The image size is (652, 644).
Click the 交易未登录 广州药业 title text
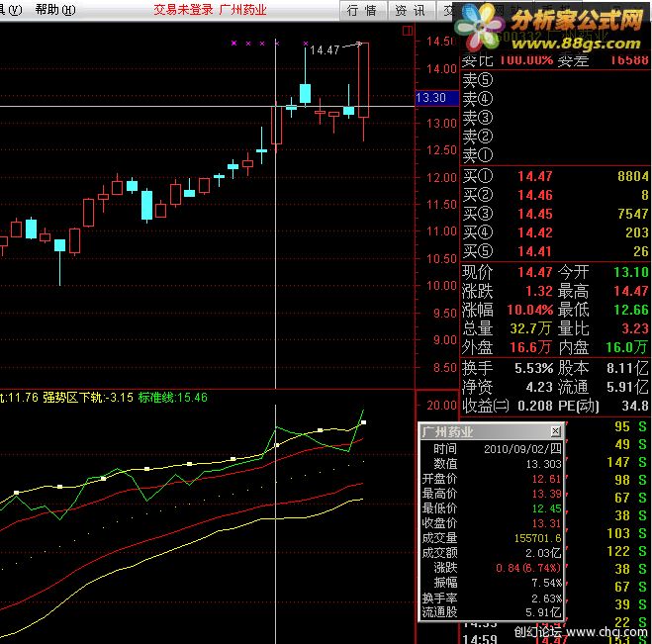(210, 9)
